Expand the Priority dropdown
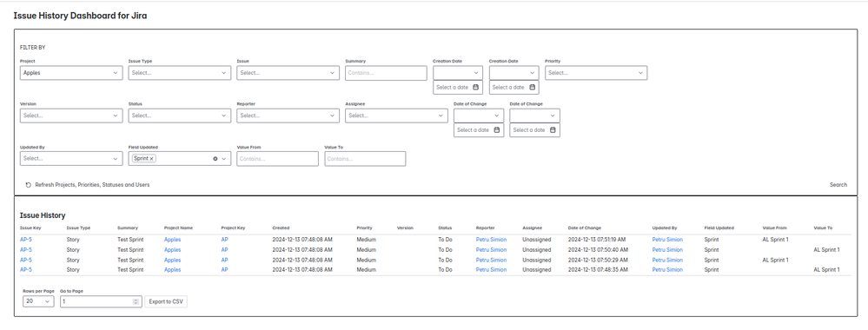868x330 pixels. pyautogui.click(x=596, y=73)
